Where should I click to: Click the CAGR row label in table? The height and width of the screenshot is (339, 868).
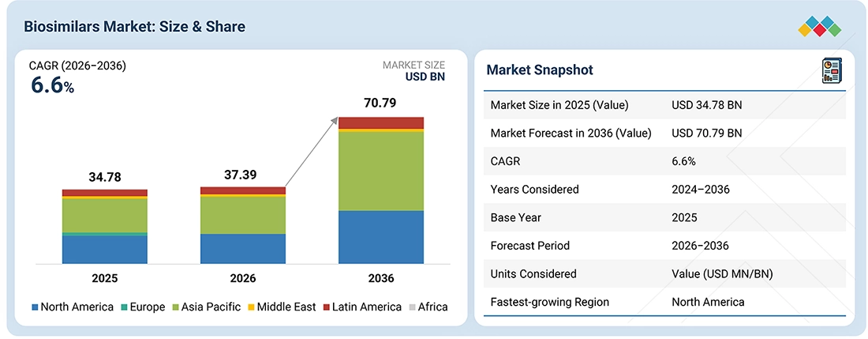click(505, 161)
